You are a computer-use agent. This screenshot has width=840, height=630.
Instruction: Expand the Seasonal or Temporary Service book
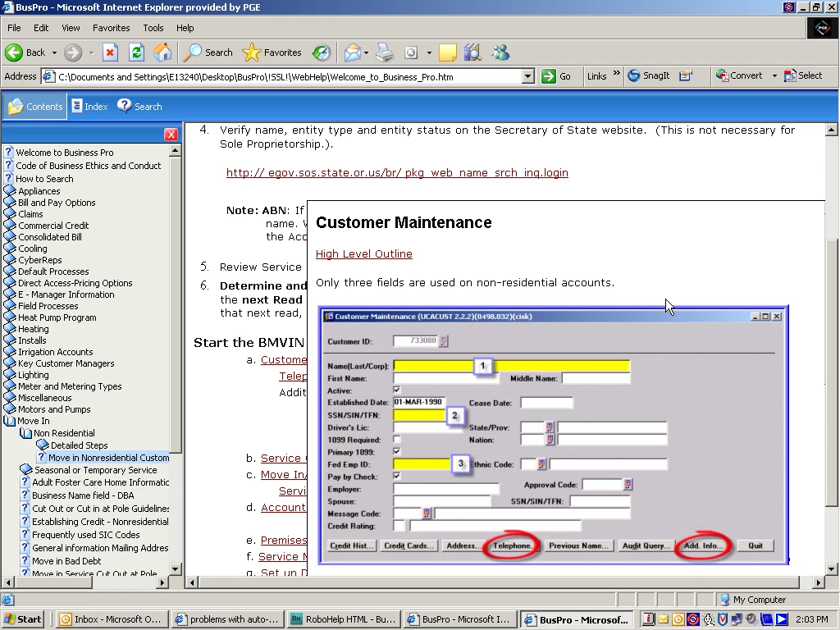(25, 469)
